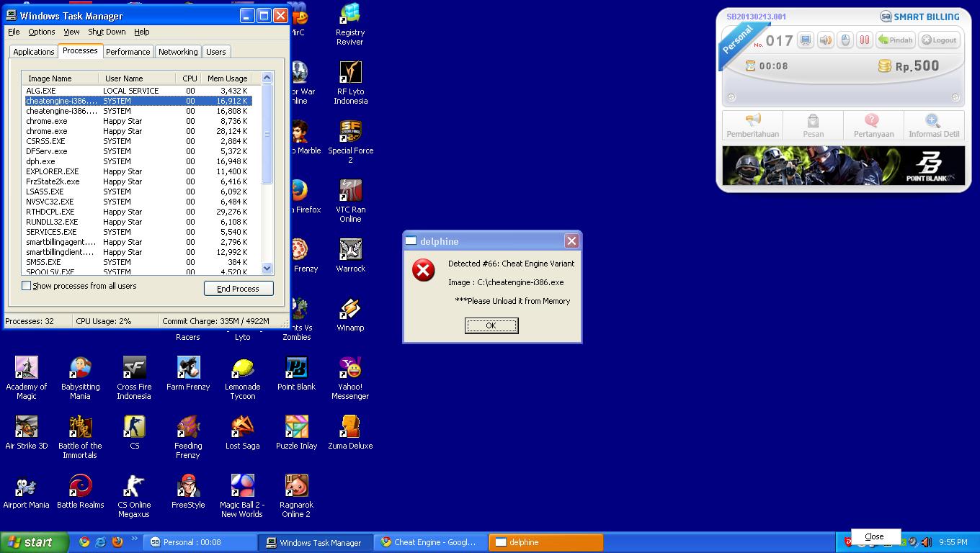Switch to Users tab
980x553 pixels.
215,52
